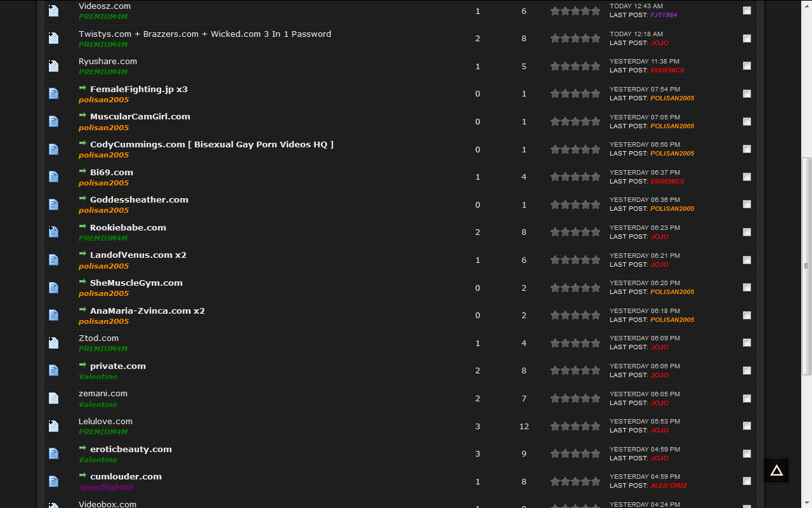Click the thread icon in the SheMuscleGym.com row
This screenshot has height=508, width=812.
[x=53, y=288]
